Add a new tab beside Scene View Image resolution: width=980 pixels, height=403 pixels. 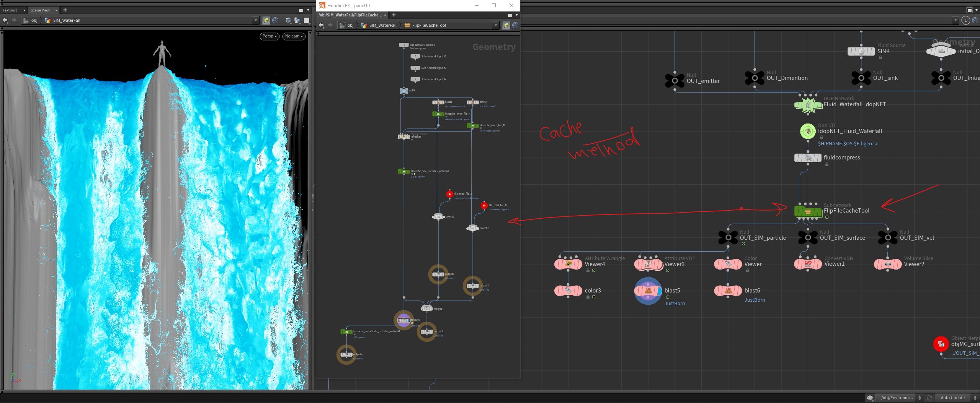[x=65, y=10]
